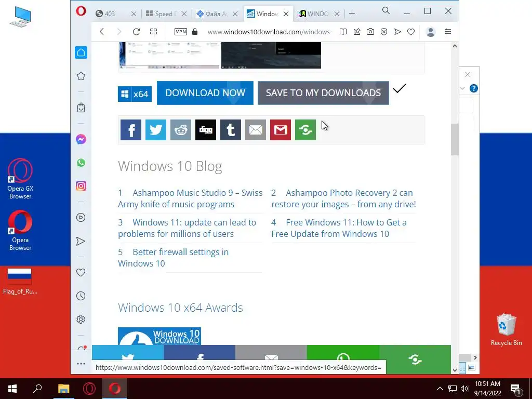Click help question mark in background window
532x399 pixels.
pyautogui.click(x=474, y=88)
